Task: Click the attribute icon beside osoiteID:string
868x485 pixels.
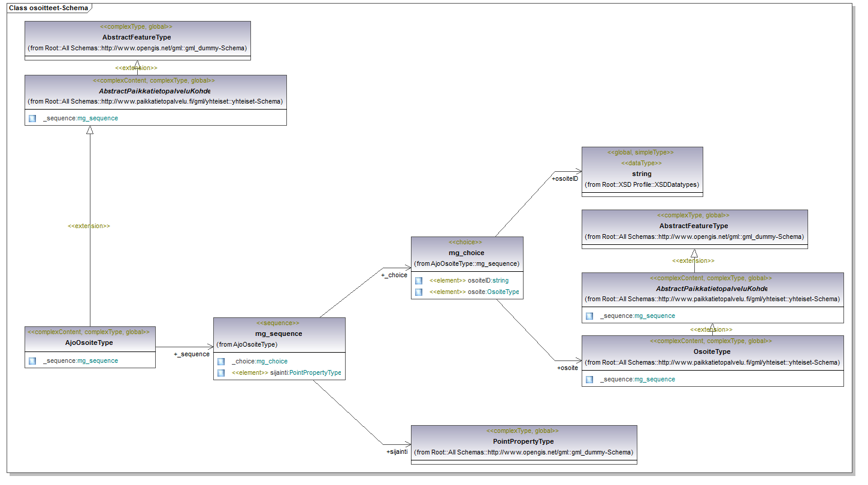Action: (x=419, y=280)
